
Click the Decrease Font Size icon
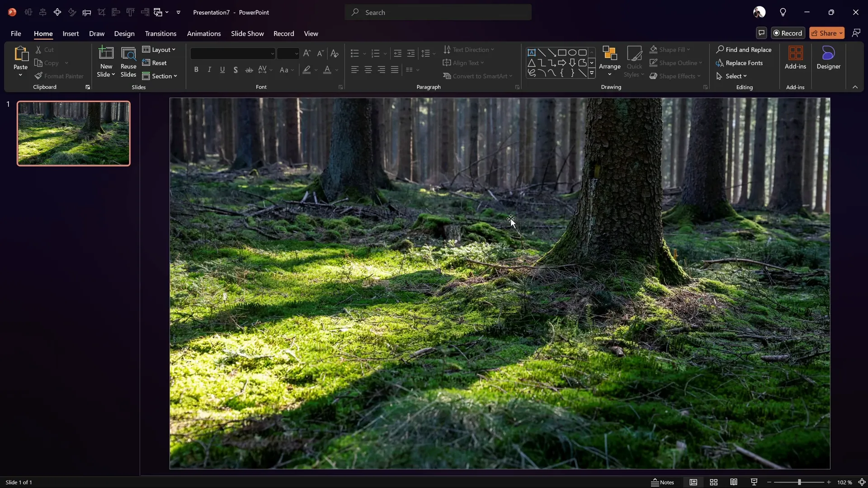(x=321, y=53)
